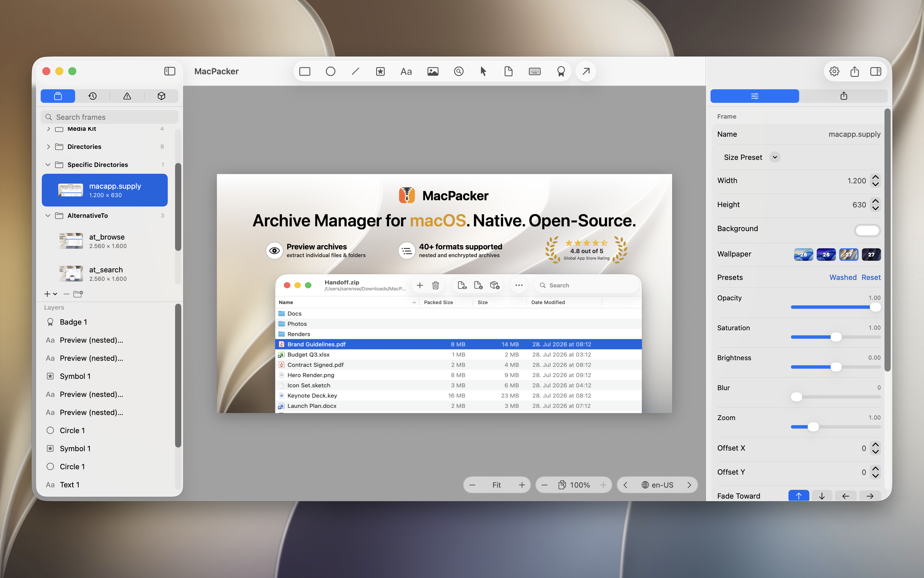Click the Fit zoom button
924x578 pixels.
click(496, 485)
